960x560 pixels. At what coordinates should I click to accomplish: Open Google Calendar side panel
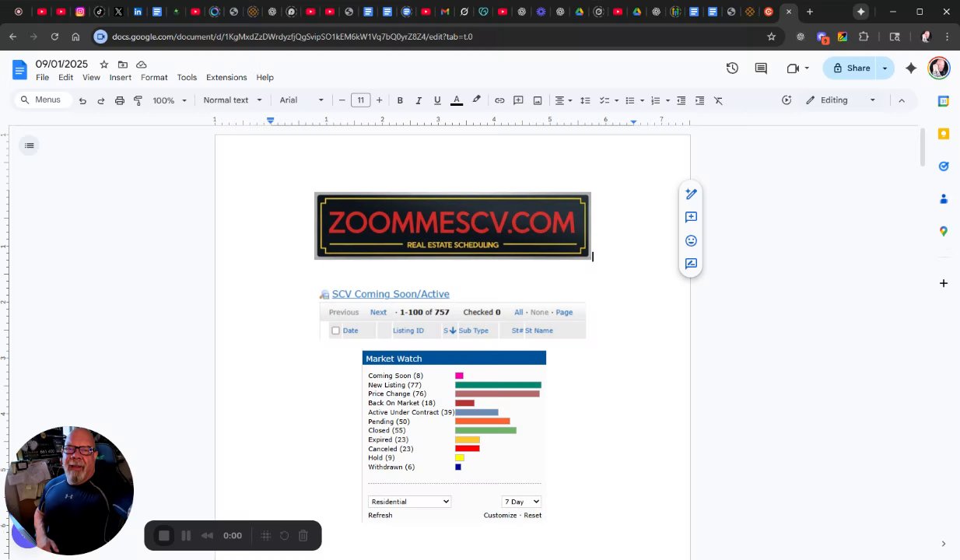pyautogui.click(x=944, y=101)
